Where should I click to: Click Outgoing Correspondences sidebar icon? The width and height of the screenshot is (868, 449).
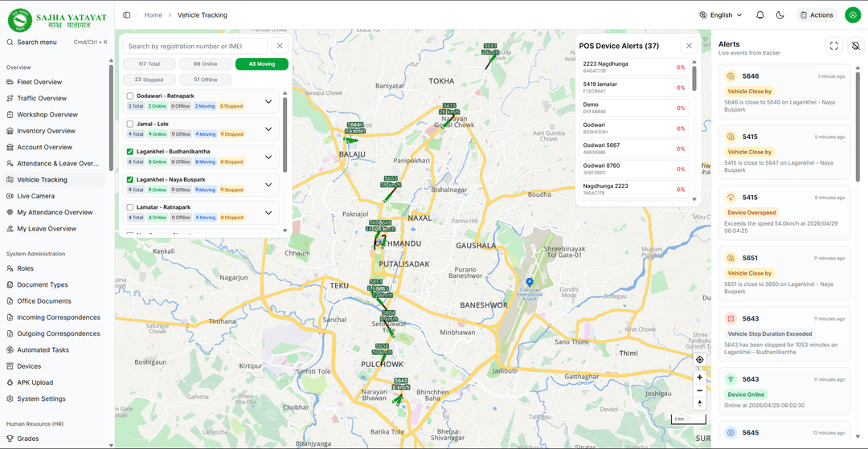10,334
